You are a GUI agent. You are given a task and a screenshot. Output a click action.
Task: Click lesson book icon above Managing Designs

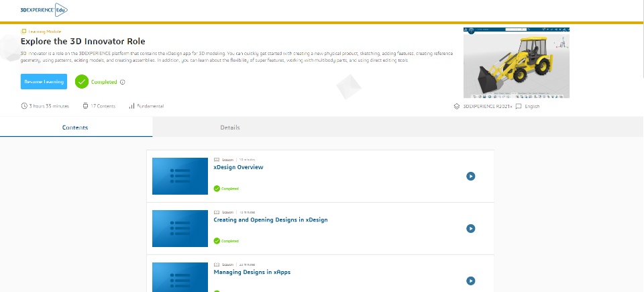coord(217,264)
